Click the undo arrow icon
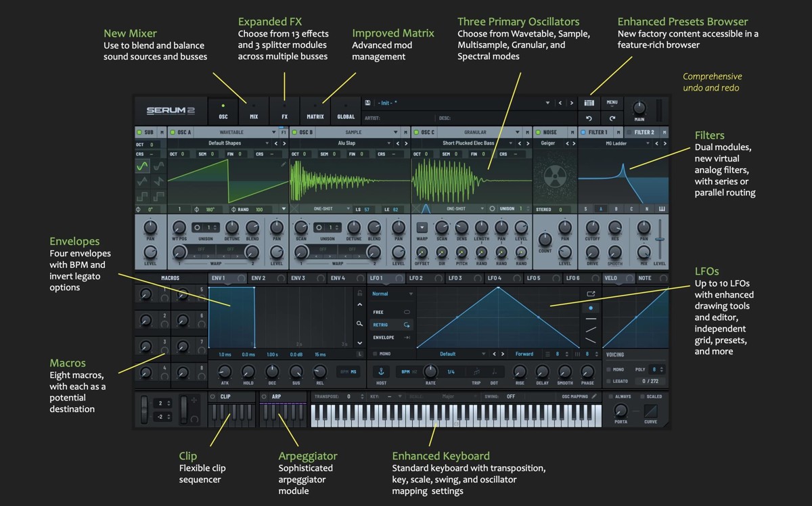 pyautogui.click(x=589, y=118)
